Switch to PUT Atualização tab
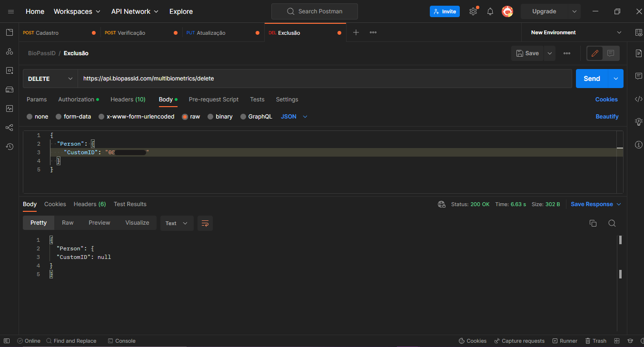Viewport: 644px width, 347px height. [x=223, y=33]
